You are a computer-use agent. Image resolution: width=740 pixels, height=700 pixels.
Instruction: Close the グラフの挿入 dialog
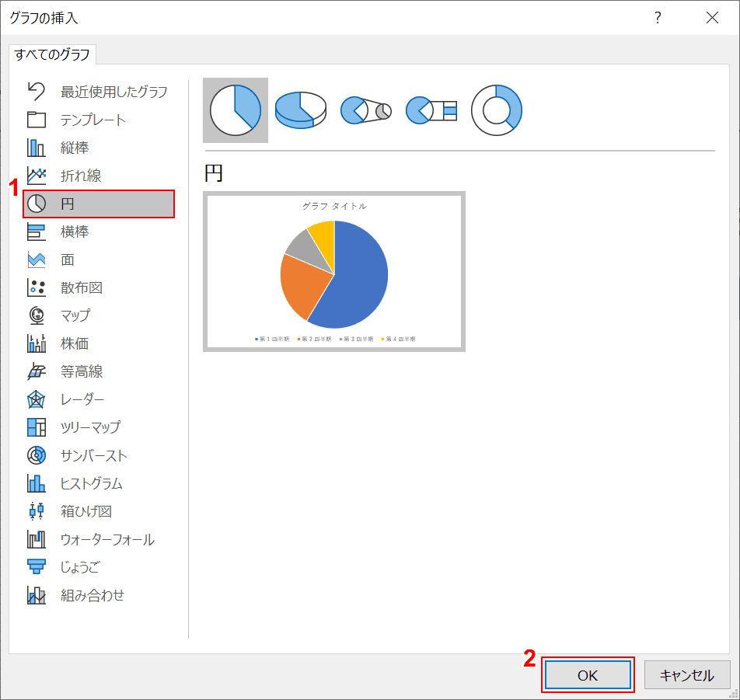coord(712,17)
